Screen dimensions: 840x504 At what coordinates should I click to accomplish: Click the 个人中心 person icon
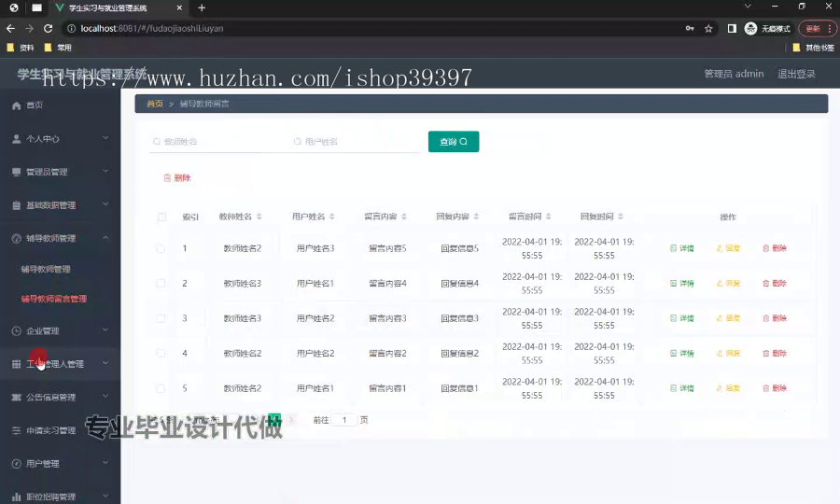coord(17,139)
